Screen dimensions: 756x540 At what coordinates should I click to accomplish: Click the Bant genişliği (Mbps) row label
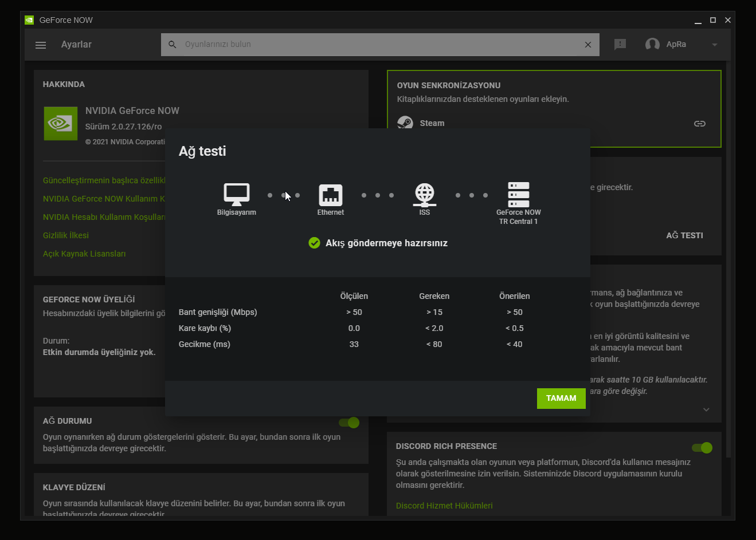click(x=218, y=312)
